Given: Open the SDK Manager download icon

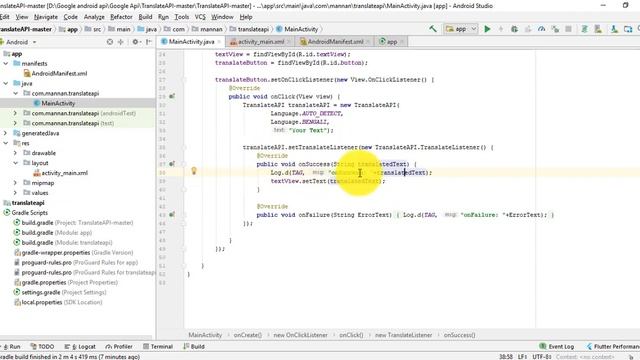Looking at the screenshot, I should 614,29.
